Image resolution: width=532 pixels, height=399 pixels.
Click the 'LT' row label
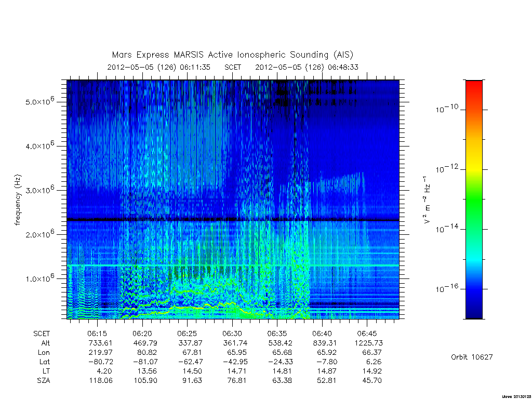[x=46, y=371]
